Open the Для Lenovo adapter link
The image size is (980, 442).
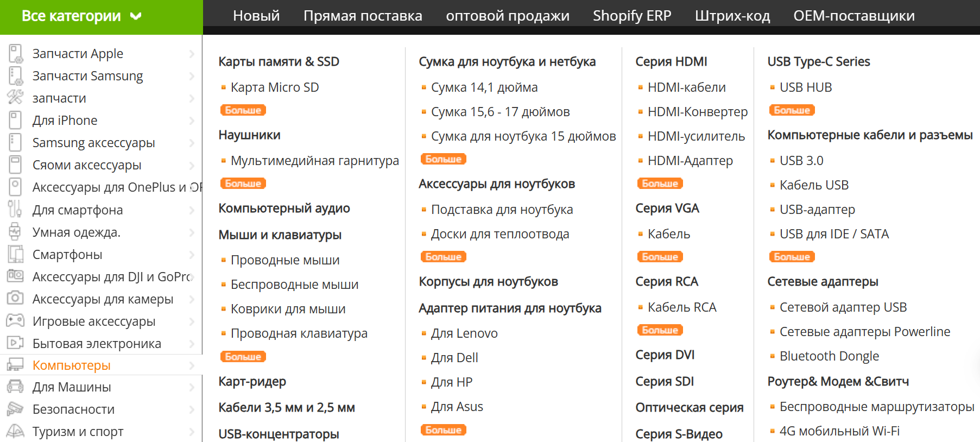pyautogui.click(x=464, y=333)
